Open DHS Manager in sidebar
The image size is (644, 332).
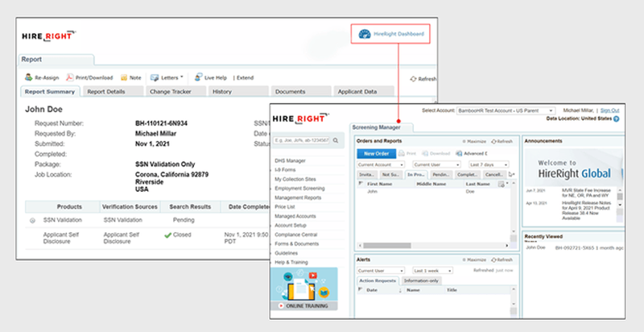pyautogui.click(x=290, y=160)
